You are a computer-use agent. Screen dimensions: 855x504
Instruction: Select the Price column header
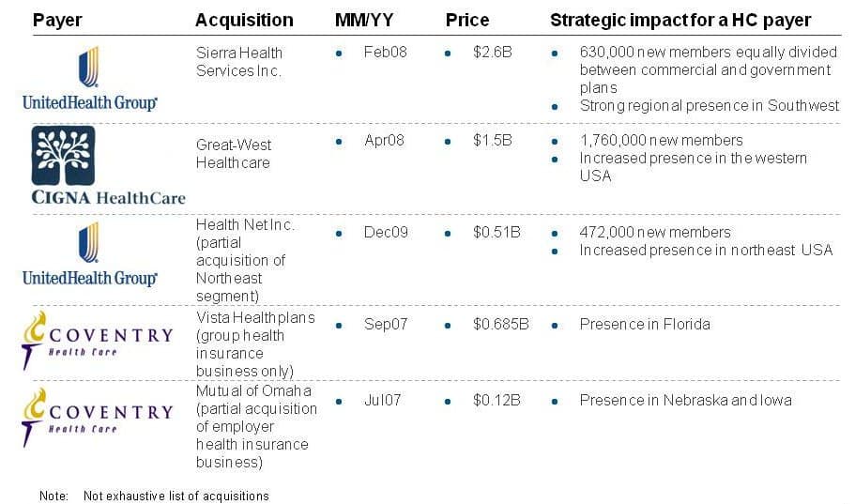tap(467, 21)
